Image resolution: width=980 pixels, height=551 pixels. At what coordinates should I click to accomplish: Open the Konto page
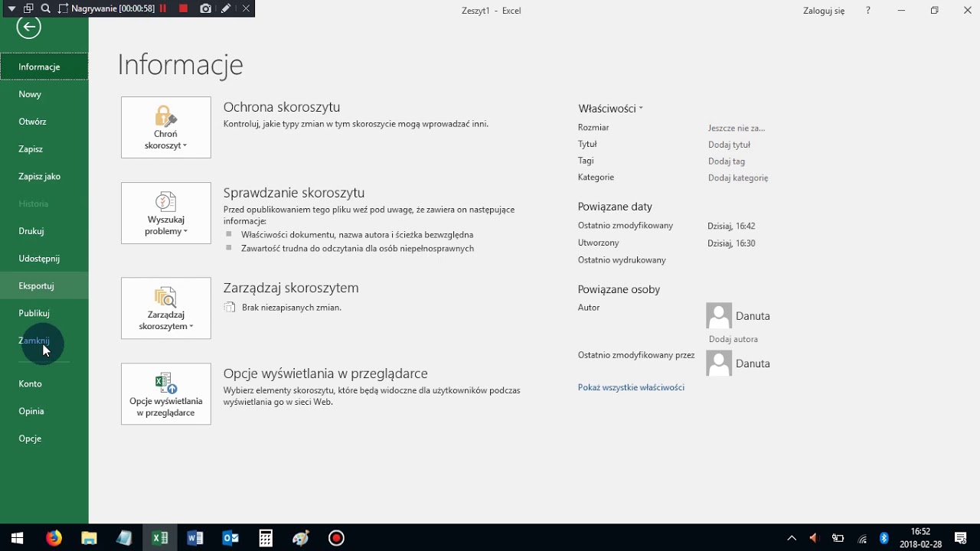pyautogui.click(x=44, y=383)
